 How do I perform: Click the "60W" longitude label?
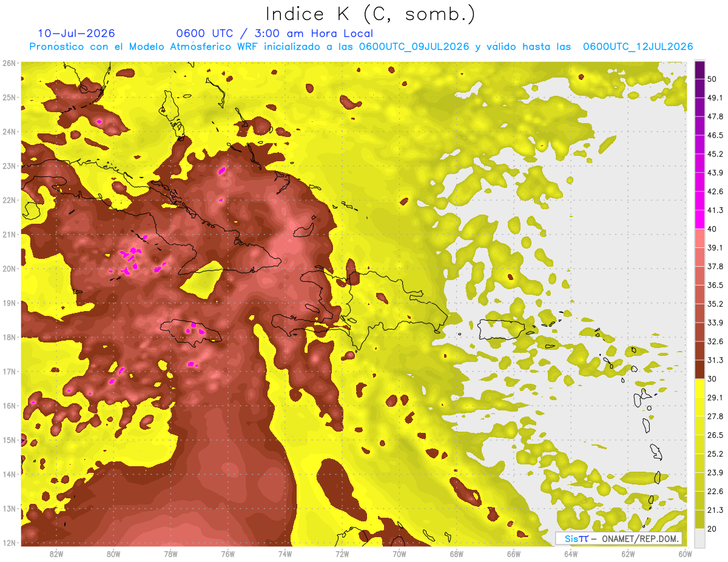click(x=686, y=554)
